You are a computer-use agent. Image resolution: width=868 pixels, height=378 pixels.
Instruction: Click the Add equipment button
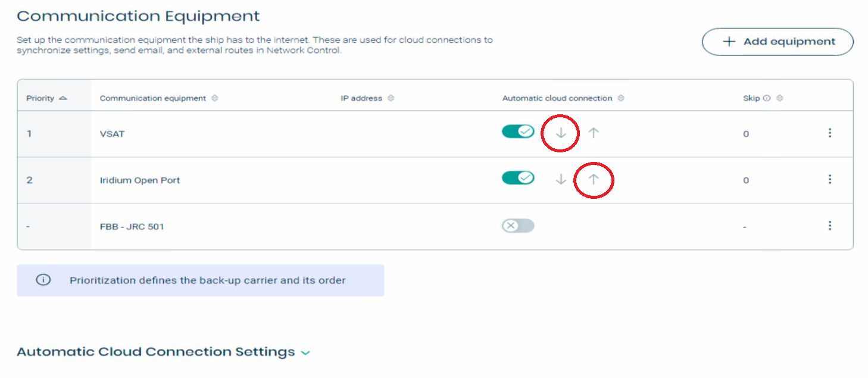pyautogui.click(x=778, y=42)
